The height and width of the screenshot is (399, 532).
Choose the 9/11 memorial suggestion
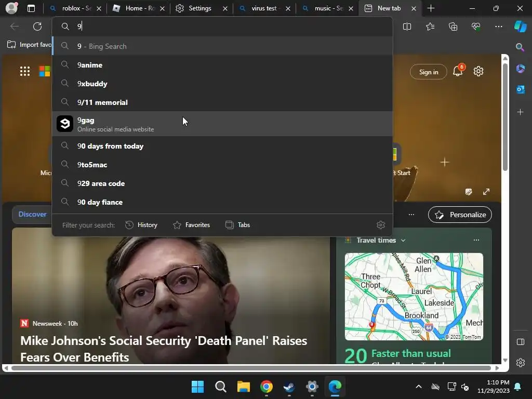222,102
